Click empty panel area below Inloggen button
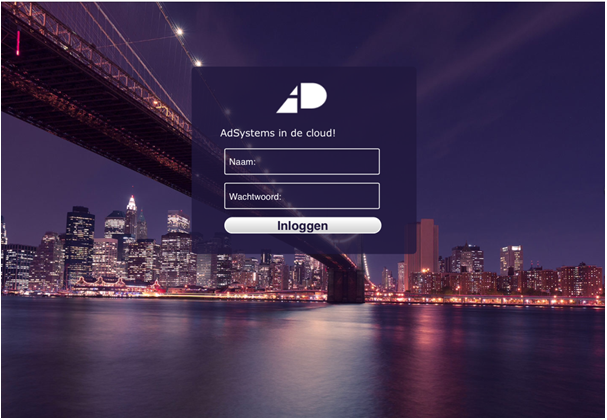Viewport: 607px width, 420px height. pyautogui.click(x=302, y=244)
